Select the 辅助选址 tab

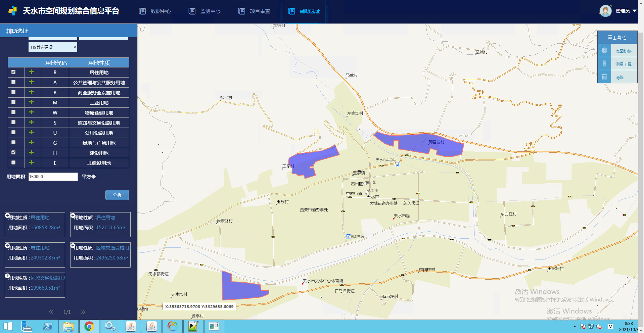[x=304, y=11]
